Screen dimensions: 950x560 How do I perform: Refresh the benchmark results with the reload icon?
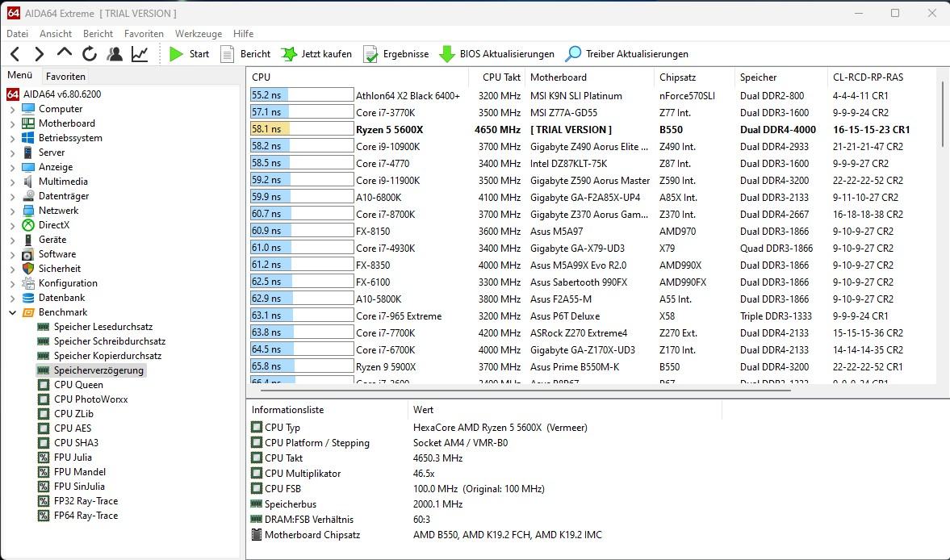(90, 54)
